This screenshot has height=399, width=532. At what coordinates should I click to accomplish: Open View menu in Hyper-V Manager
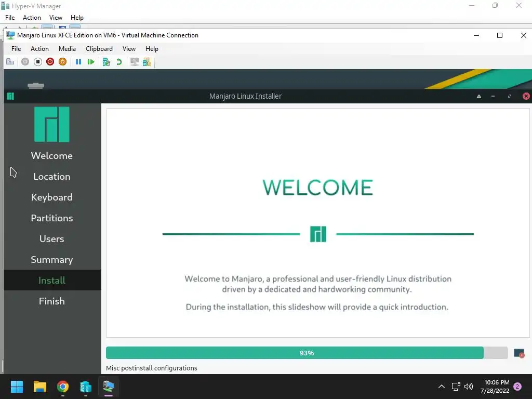click(x=56, y=18)
